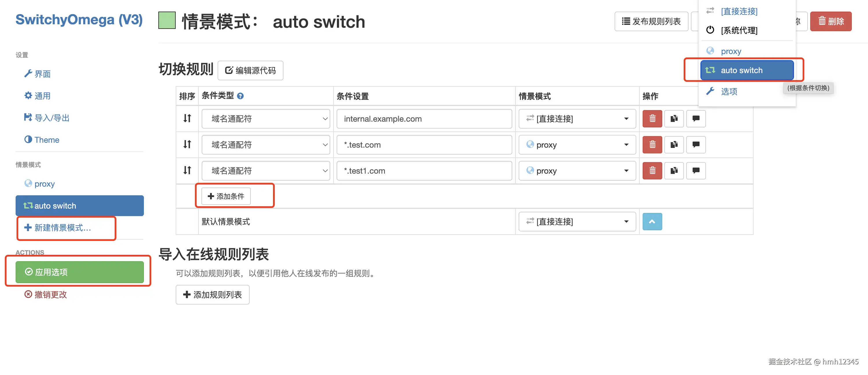Screen dimensions: 868x375
Task: Click the 添加条件 button
Action: (226, 196)
